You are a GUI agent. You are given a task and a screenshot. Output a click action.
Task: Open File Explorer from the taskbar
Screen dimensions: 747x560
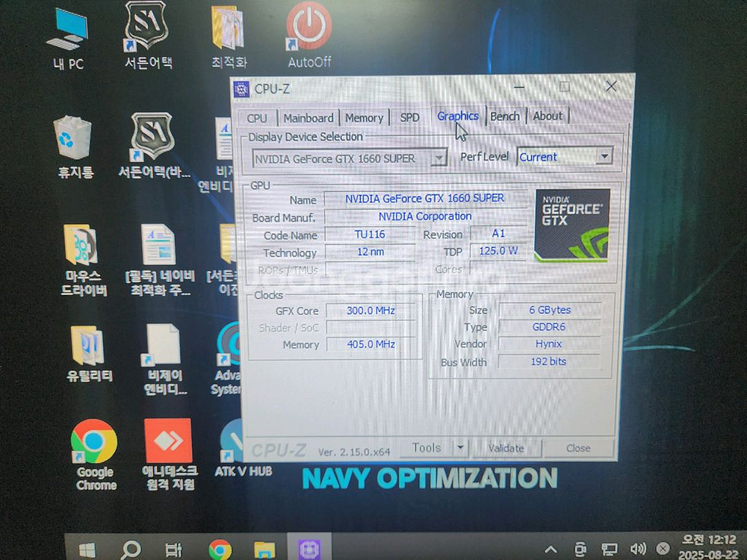coord(264,550)
